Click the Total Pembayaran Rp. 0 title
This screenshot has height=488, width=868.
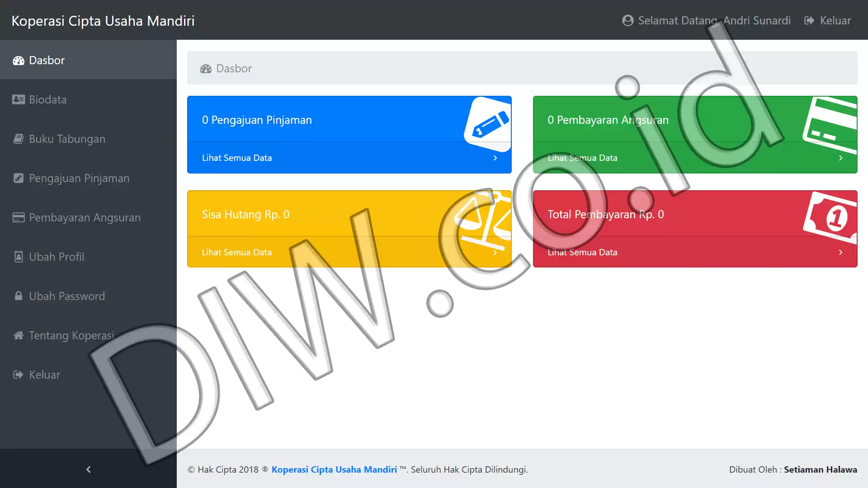606,215
